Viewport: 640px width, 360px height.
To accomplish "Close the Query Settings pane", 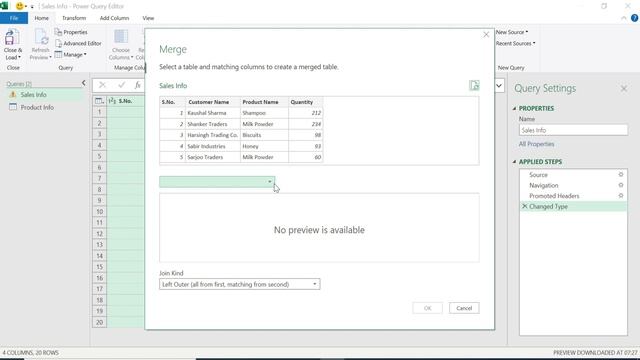I will pos(624,89).
